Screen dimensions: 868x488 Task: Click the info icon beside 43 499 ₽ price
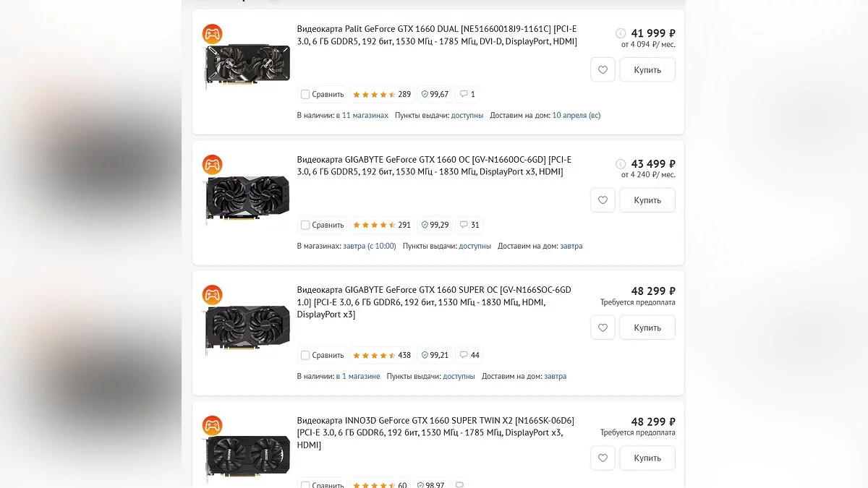coord(620,163)
